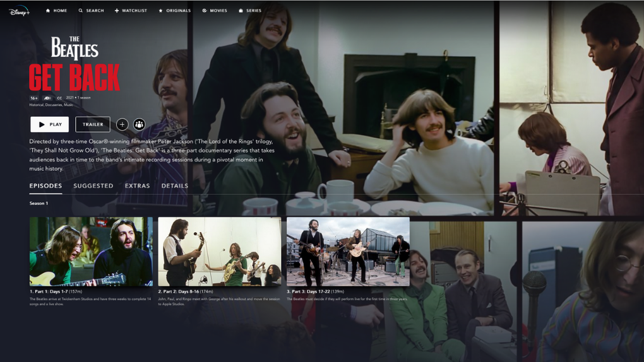Switch to the Suggested tab

[93, 186]
